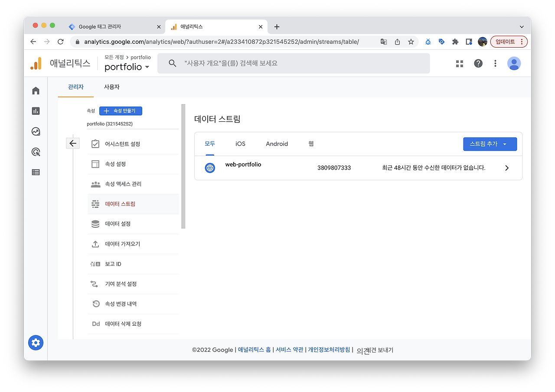
Task: Switch to Google 태그 관리자 browser tab
Action: [x=114, y=27]
